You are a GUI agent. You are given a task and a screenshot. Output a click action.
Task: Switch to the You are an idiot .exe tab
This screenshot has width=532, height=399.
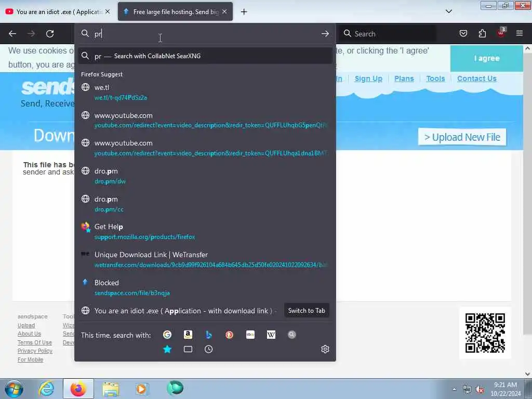(58, 12)
